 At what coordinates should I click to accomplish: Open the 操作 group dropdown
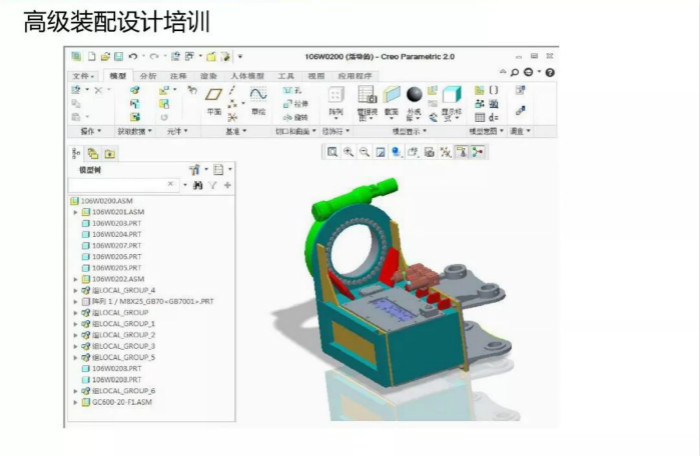click(x=91, y=131)
